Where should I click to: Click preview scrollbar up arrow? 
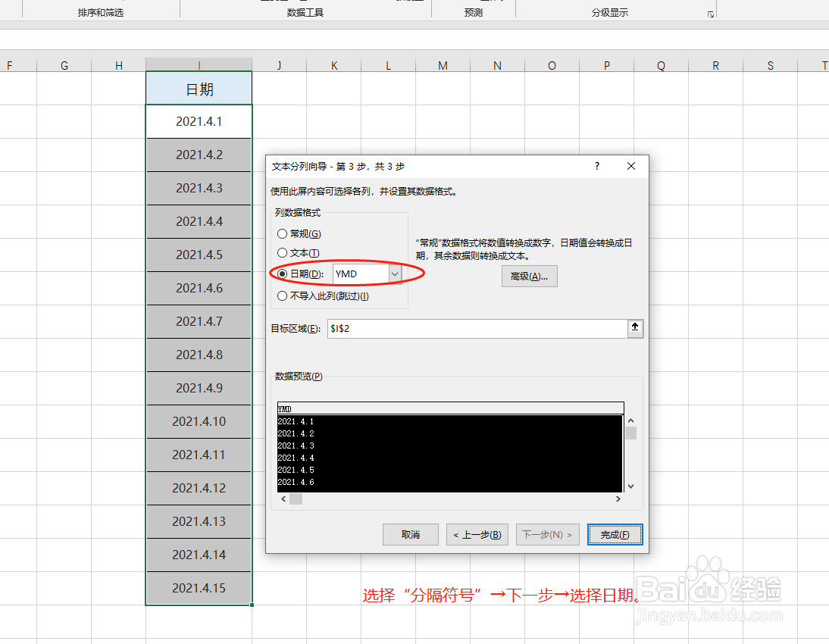[x=630, y=421]
